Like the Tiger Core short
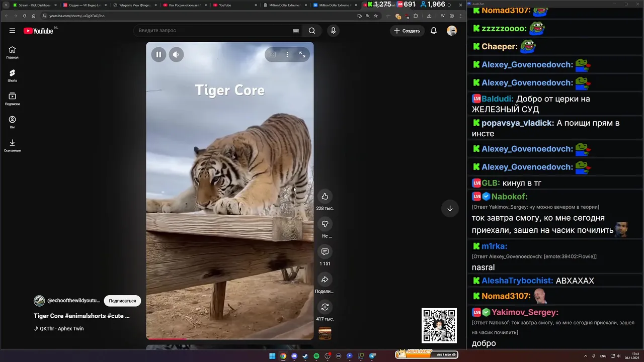The height and width of the screenshot is (362, 644). point(325,196)
